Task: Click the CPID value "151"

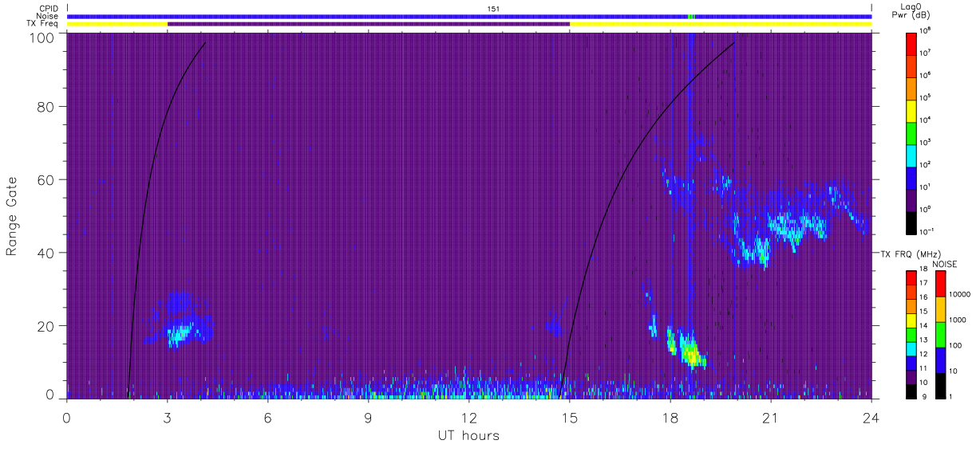Action: coord(494,8)
